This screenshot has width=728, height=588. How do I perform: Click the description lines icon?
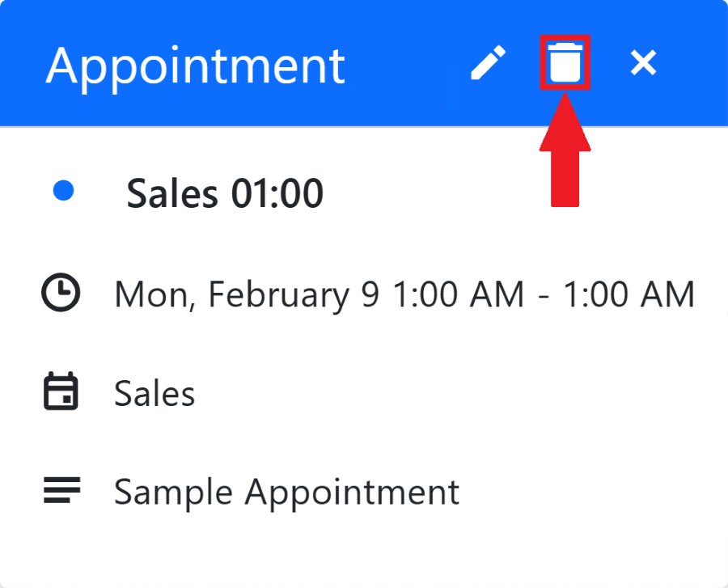coord(61,490)
